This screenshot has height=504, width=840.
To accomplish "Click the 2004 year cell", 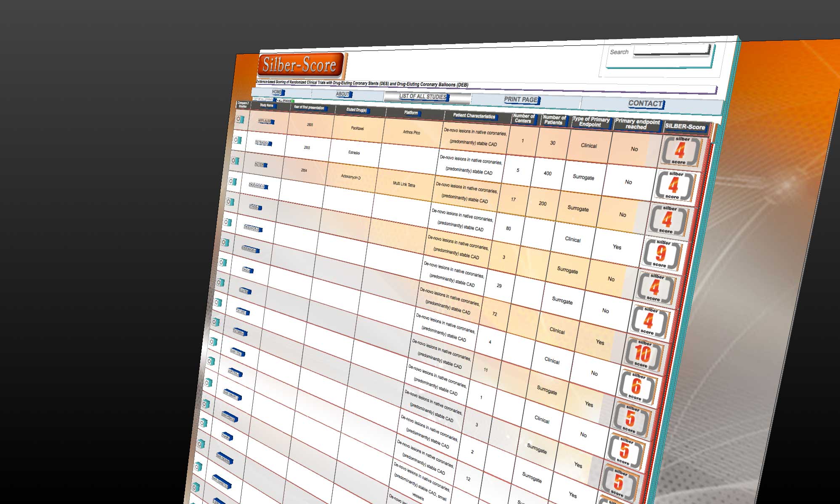I will click(304, 170).
